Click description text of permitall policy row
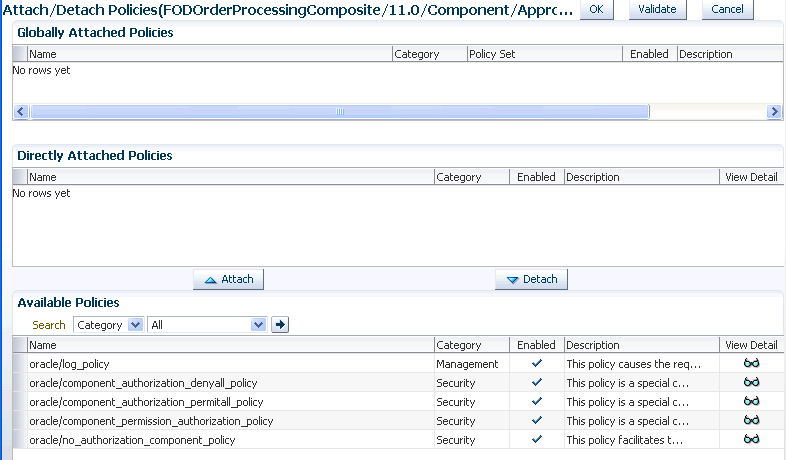Image resolution: width=786 pixels, height=460 pixels. [628, 402]
